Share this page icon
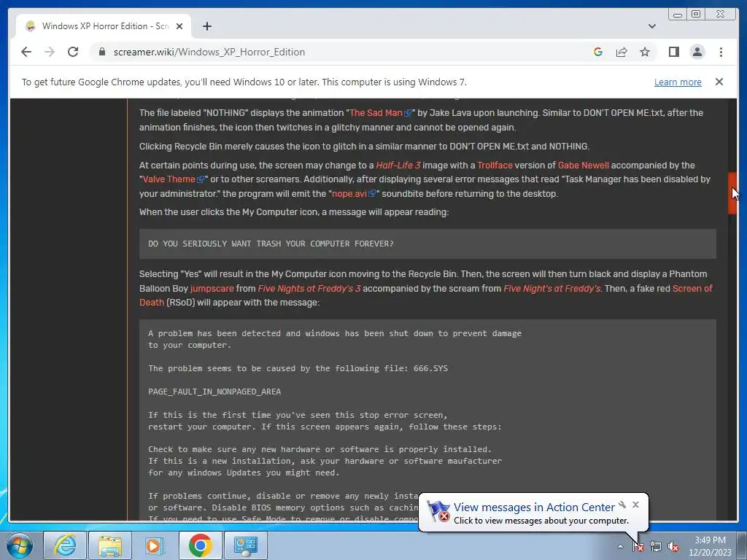Screen dimensions: 747x560 (622, 52)
